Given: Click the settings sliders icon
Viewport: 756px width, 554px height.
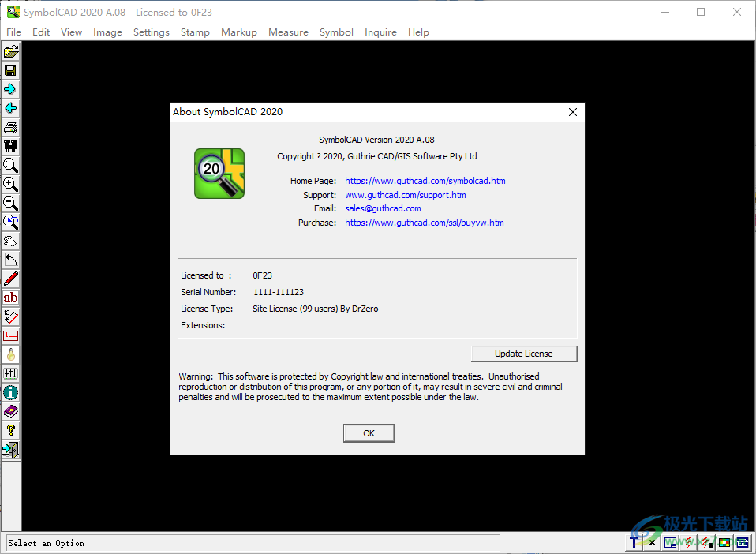Looking at the screenshot, I should click(10, 373).
